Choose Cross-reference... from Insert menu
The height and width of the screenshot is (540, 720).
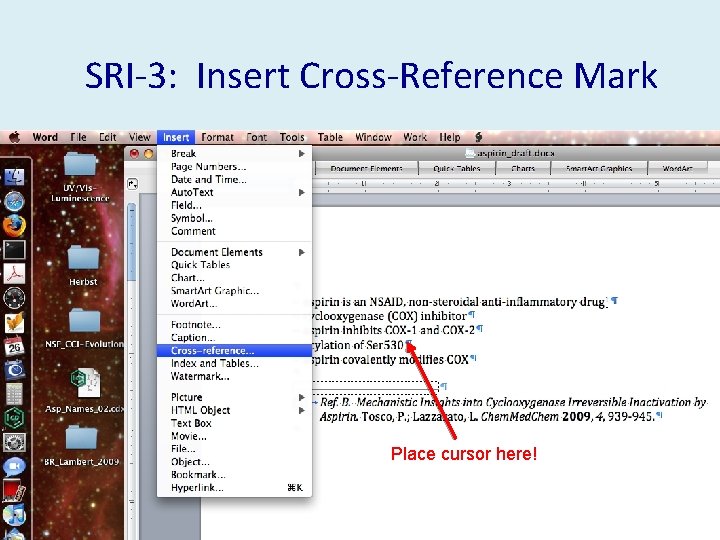[234, 351]
